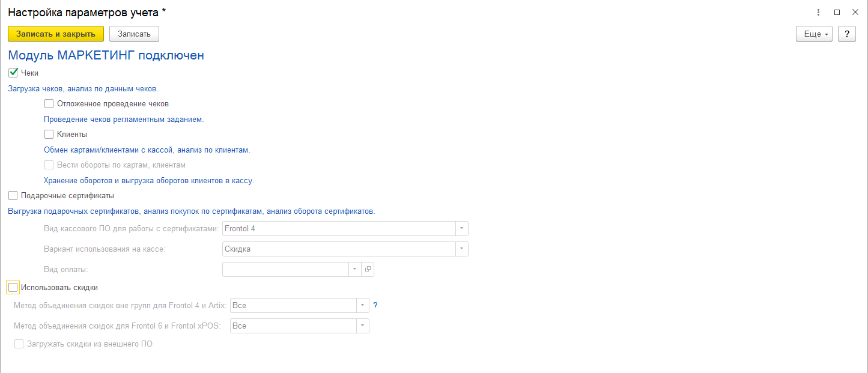868x373 pixels.
Task: Expand the Frontol 4 cash software dropdown
Action: [461, 228]
